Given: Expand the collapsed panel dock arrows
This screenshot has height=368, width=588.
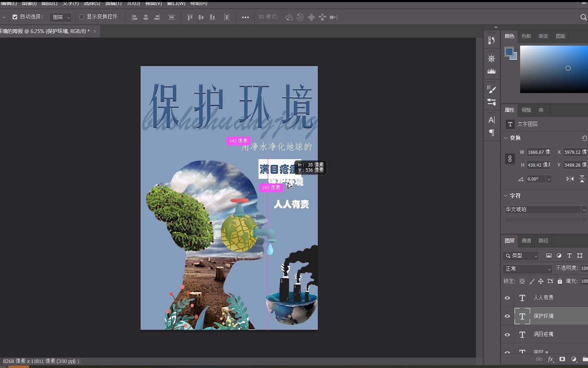Looking at the screenshot, I should 496,27.
